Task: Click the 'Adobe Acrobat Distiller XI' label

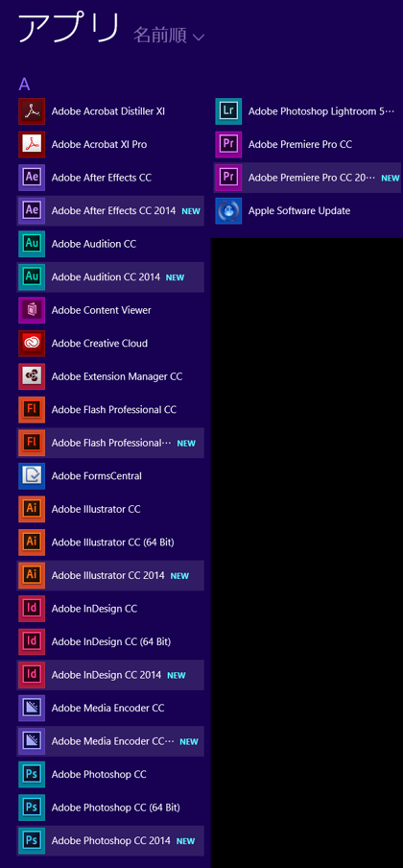Action: [107, 111]
